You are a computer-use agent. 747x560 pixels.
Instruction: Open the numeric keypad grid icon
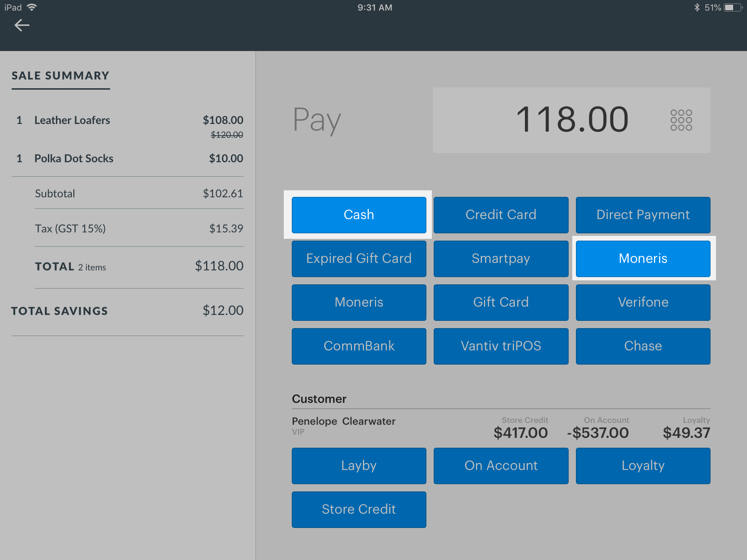[x=681, y=120]
